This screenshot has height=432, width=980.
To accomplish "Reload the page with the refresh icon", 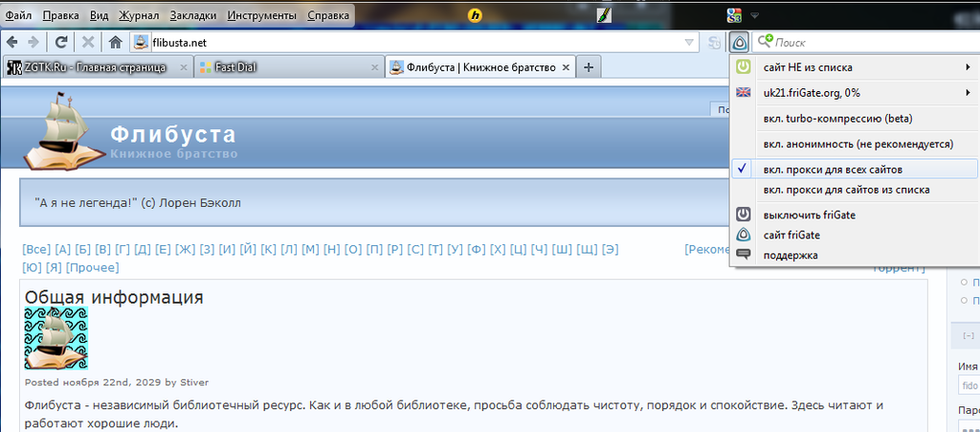I will click(61, 42).
